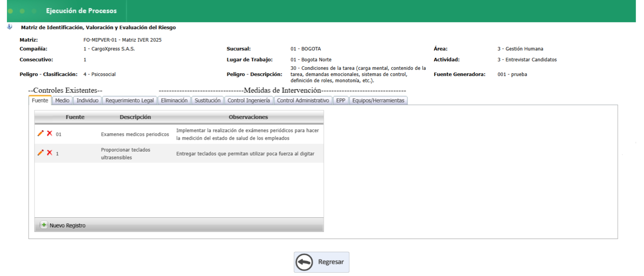Click the Observaciones column header
Screen dimensions: 644x276
pyautogui.click(x=248, y=117)
